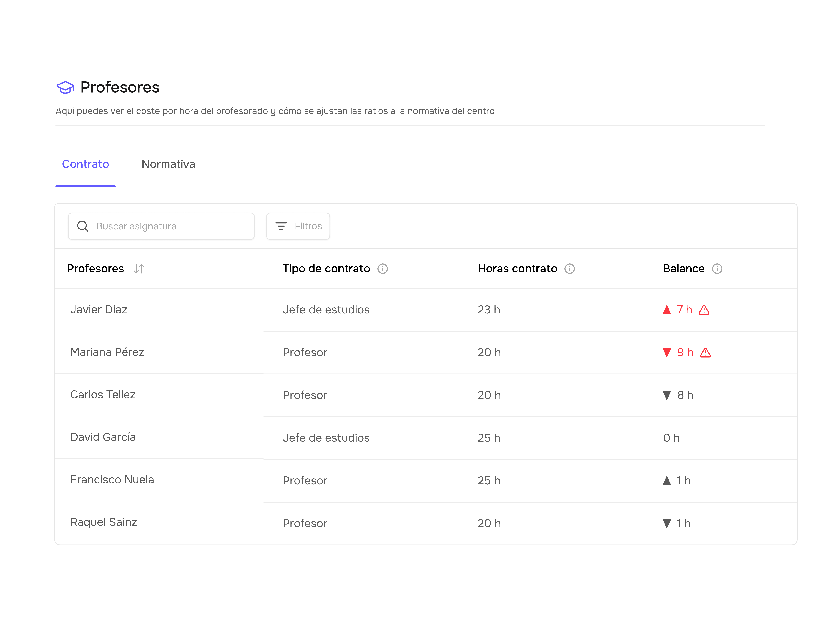Click Jefe de estudios for David García
840x630 pixels.
tap(326, 438)
